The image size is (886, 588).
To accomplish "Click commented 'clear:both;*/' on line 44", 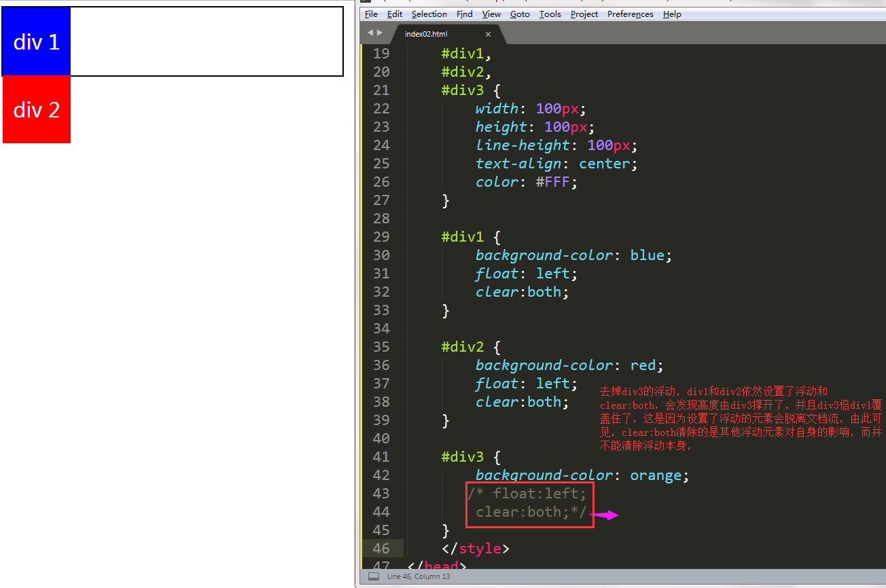I will pyautogui.click(x=531, y=512).
